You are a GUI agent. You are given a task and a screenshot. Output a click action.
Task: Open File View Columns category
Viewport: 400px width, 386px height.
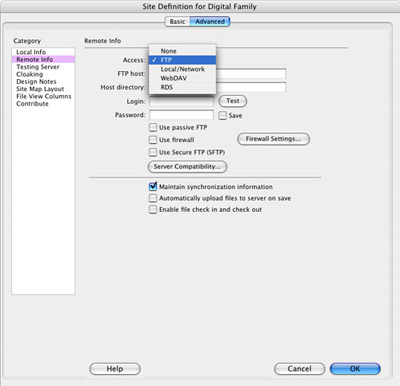point(43,96)
